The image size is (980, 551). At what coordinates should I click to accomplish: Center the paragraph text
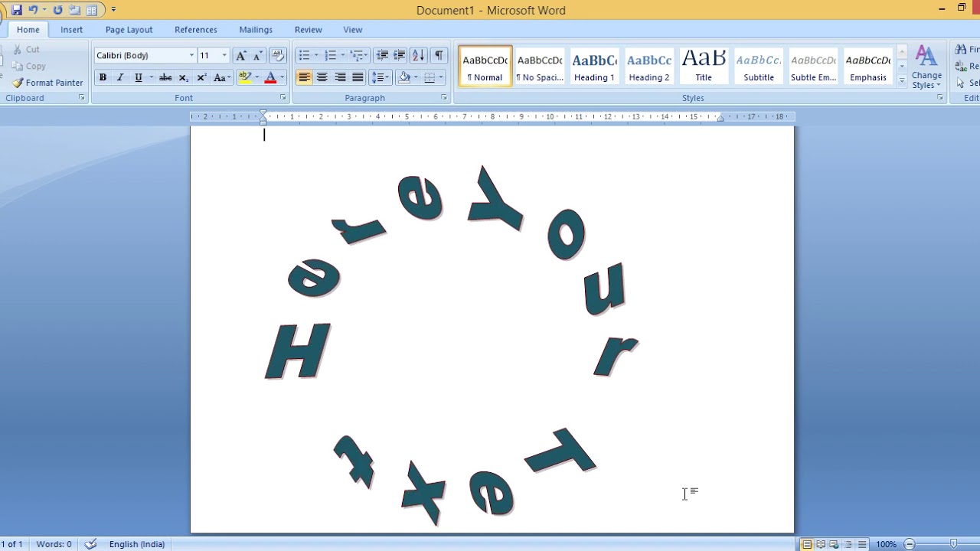click(x=322, y=77)
